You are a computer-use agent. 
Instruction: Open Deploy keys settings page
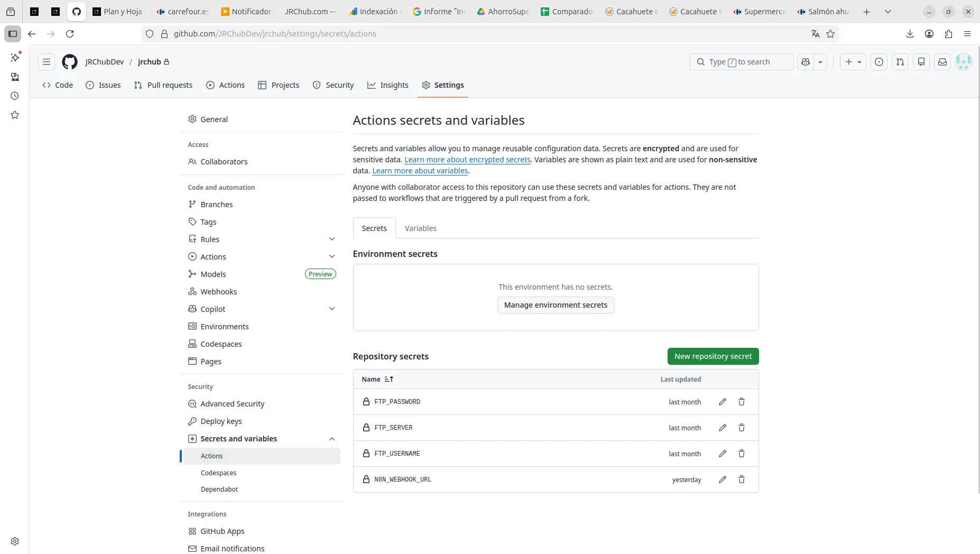221,421
